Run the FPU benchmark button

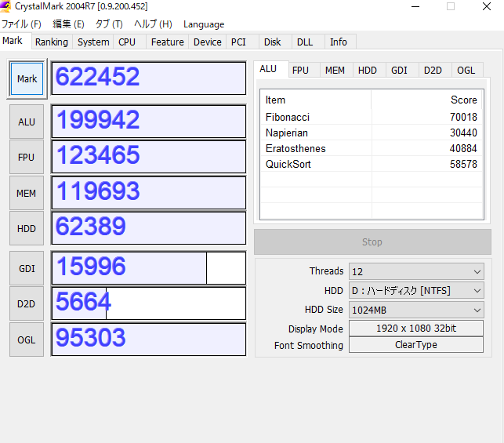coord(27,157)
